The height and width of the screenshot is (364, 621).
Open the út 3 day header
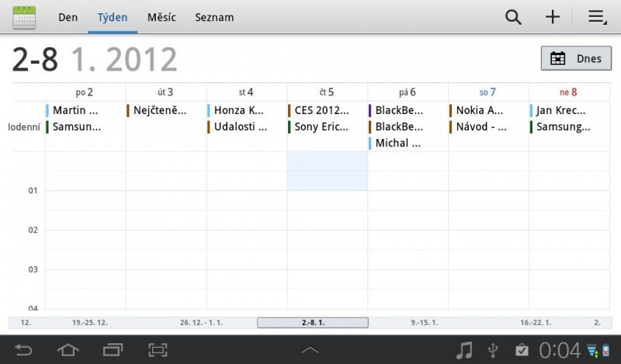[x=165, y=92]
